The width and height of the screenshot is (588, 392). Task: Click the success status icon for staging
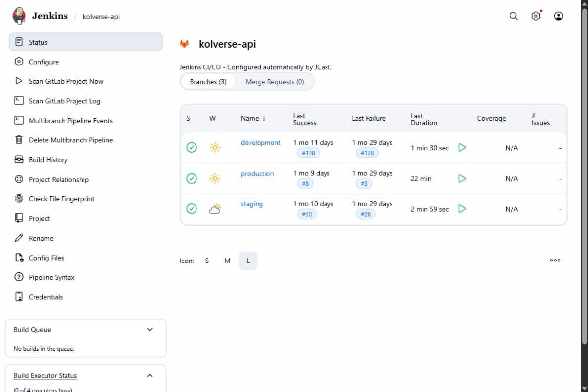(x=192, y=208)
